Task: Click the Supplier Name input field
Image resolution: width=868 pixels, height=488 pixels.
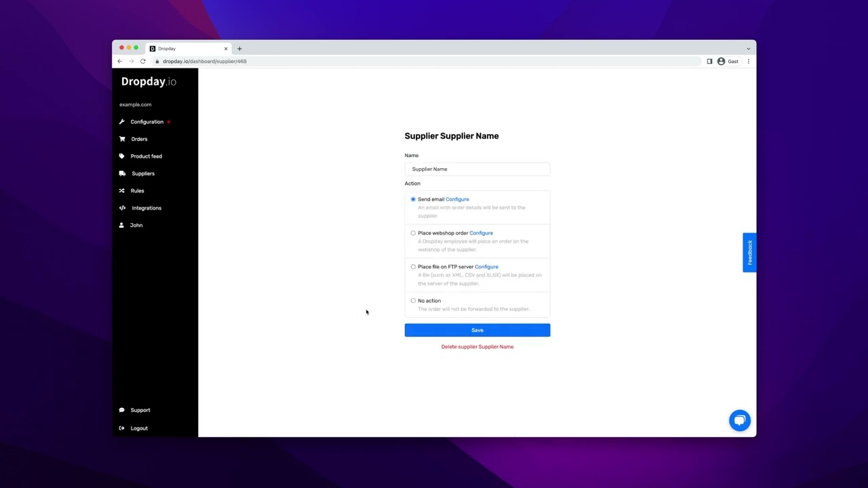Action: click(x=477, y=169)
